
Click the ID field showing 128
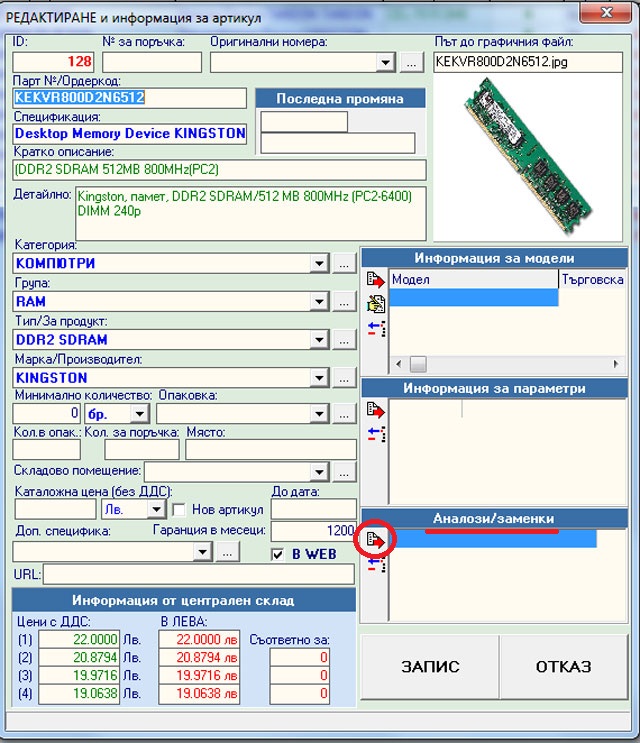pos(53,63)
